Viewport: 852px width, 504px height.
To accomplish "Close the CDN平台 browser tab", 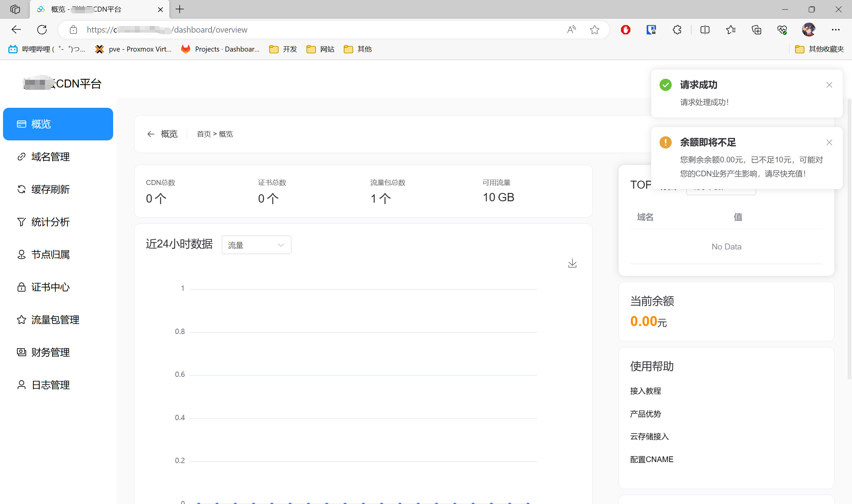I will tap(160, 10).
